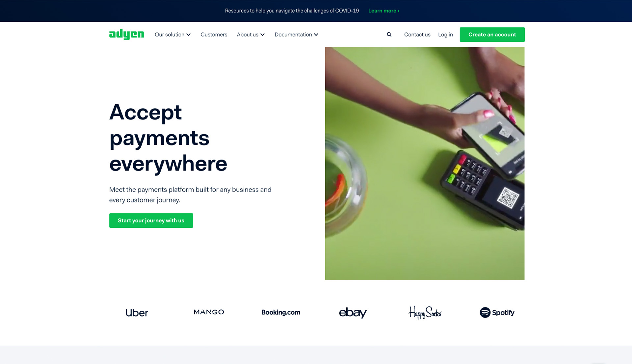Image resolution: width=632 pixels, height=364 pixels.
Task: Click the Start your journey with us button
Action: (x=151, y=220)
